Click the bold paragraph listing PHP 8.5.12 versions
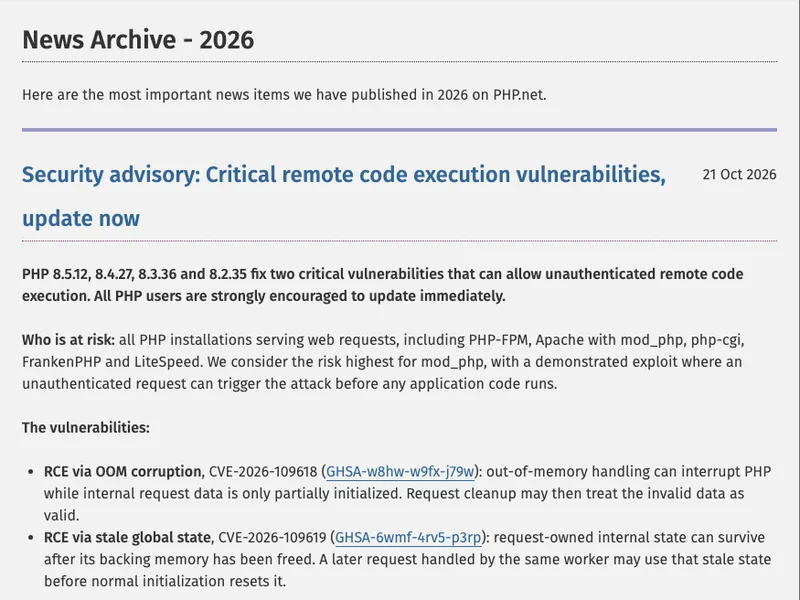Image resolution: width=800 pixels, height=600 pixels. point(383,285)
